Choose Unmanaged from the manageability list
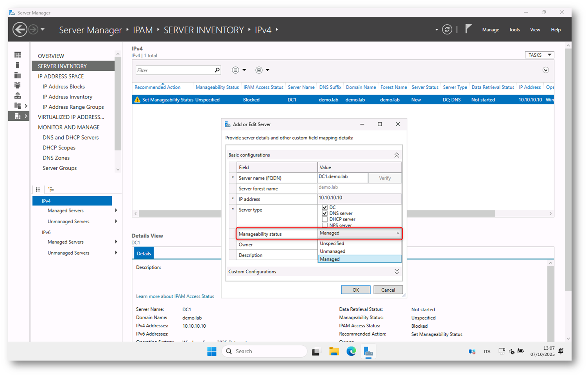 point(333,251)
